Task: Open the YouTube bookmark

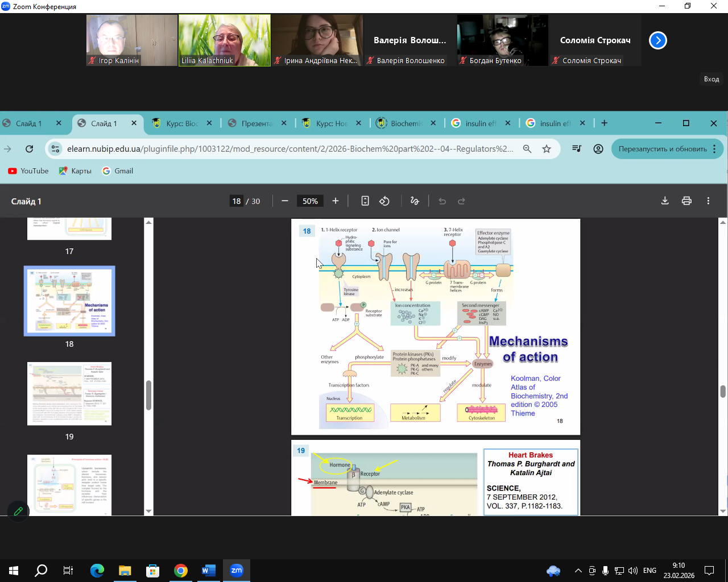Action: (x=28, y=171)
